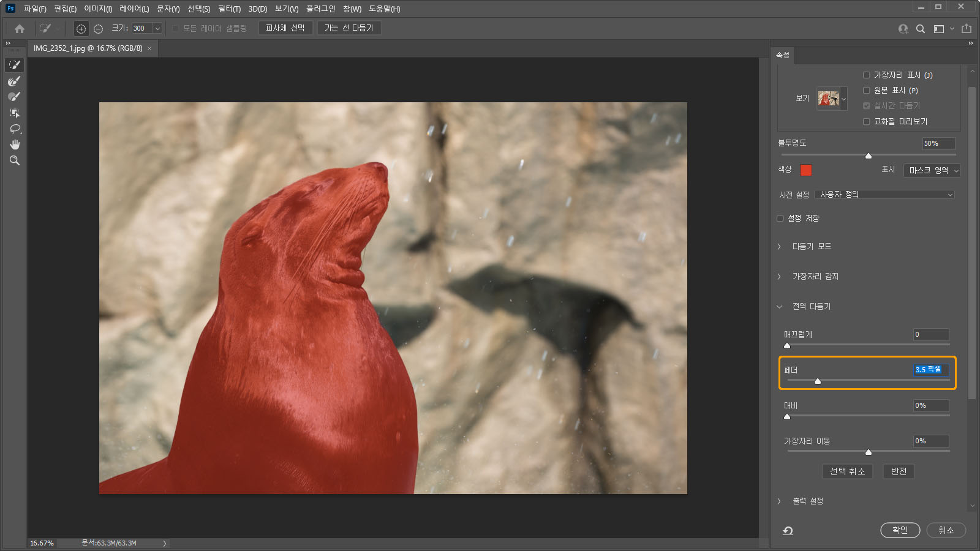Open the 표시 마스크 영역 dropdown

[932, 171]
